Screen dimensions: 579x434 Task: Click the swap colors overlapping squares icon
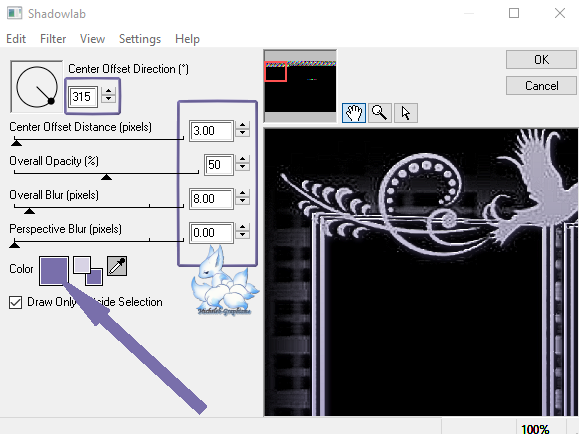pos(88,271)
